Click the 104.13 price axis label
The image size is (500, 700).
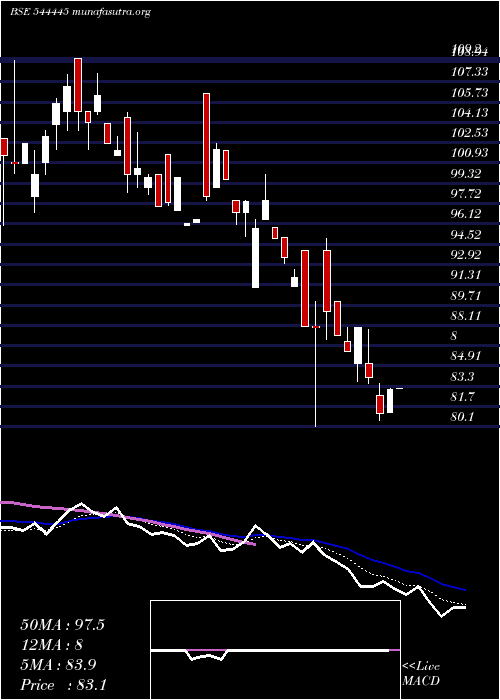pyautogui.click(x=470, y=112)
